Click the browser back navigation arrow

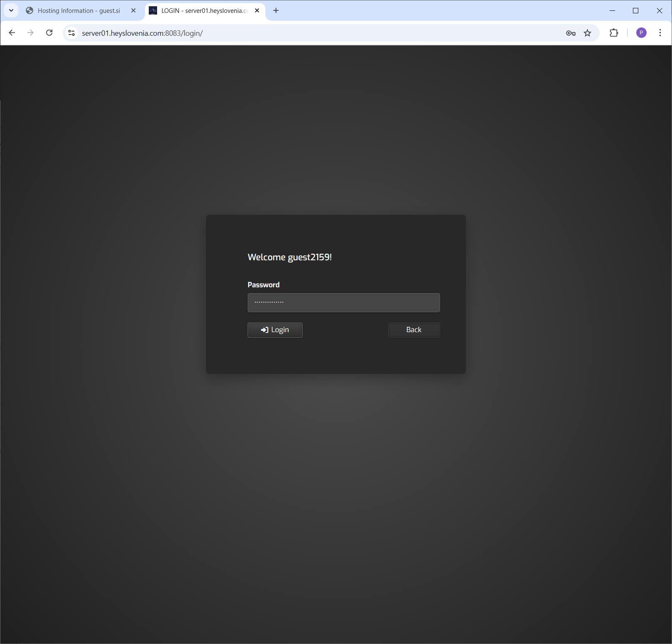pos(12,32)
